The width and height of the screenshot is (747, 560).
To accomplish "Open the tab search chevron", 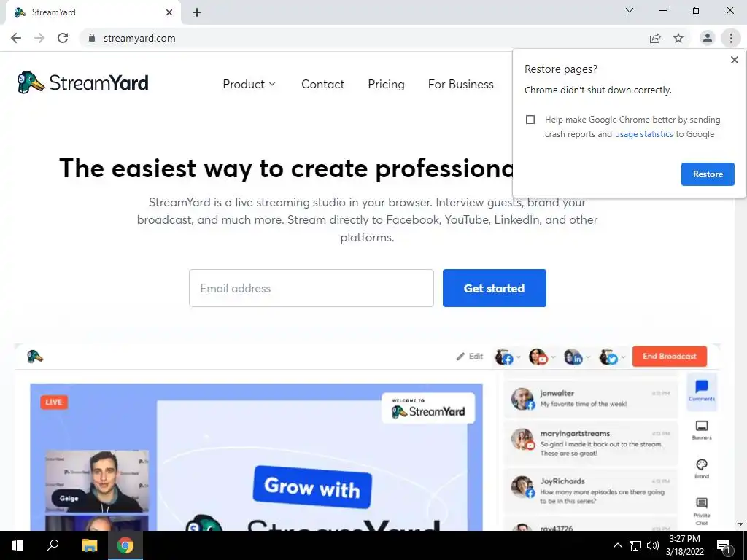I will click(630, 10).
